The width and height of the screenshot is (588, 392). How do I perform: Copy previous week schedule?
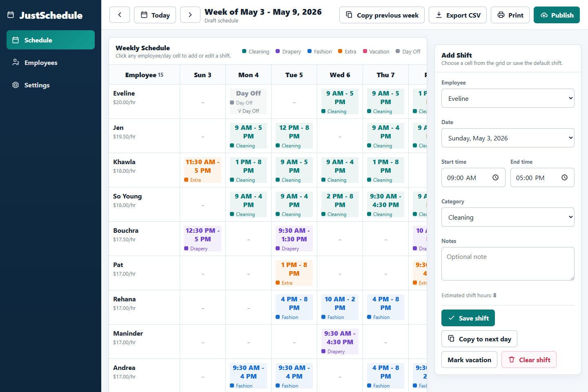click(382, 15)
